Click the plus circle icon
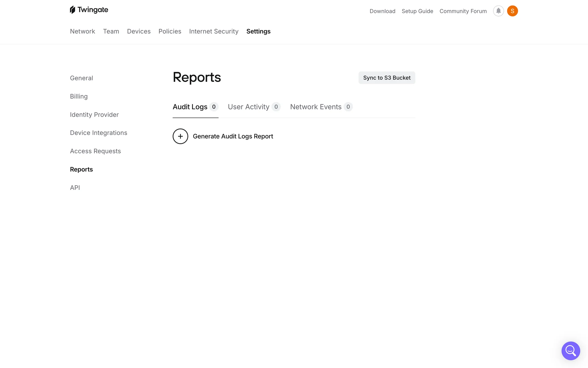 point(180,136)
